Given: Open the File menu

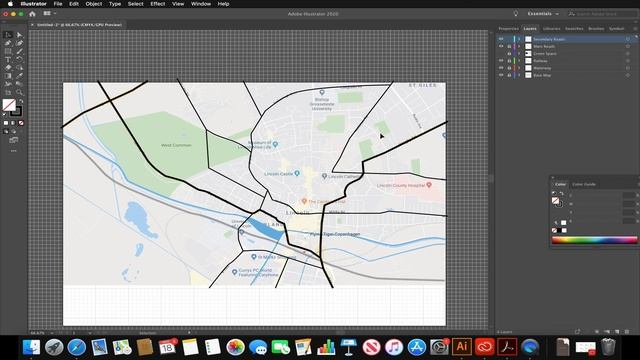Looking at the screenshot, I should click(x=58, y=4).
